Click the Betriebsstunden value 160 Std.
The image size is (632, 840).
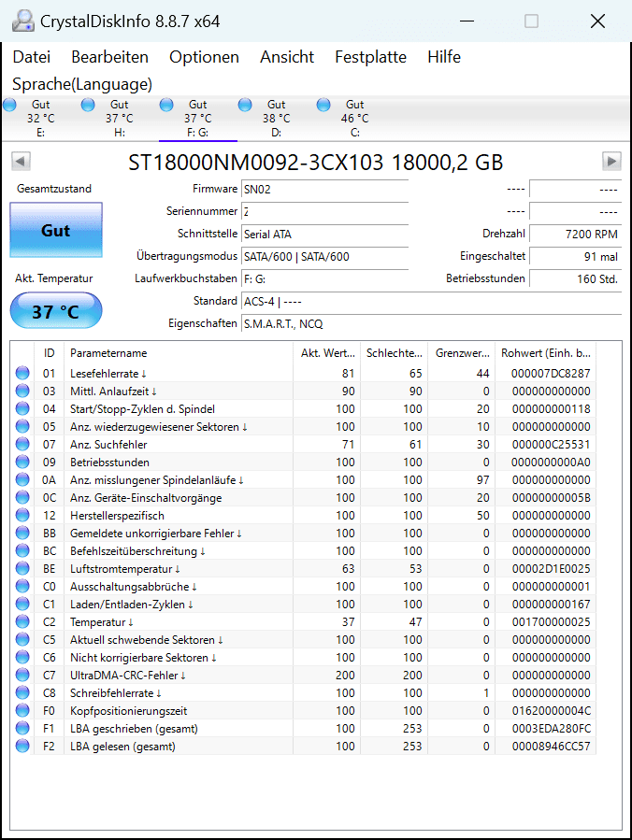coord(575,279)
